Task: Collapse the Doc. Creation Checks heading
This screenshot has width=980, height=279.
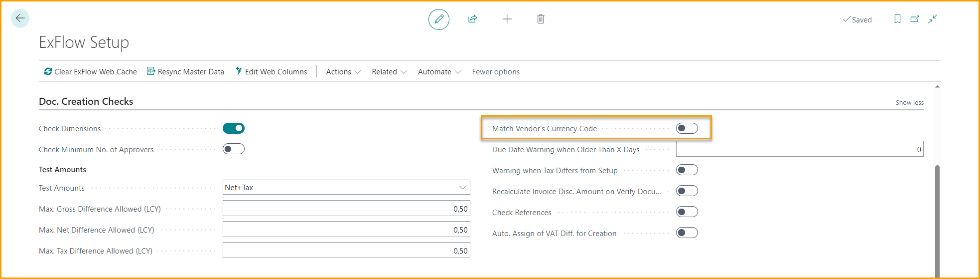Action: [x=86, y=101]
